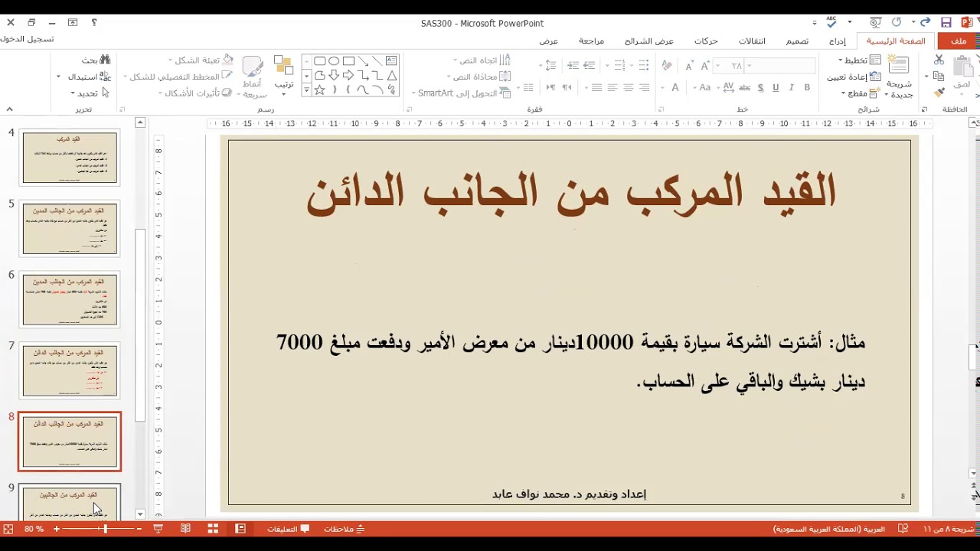Screen dimensions: 980x551
Task: Click the Clear Formatting eraser icon
Action: point(667,66)
